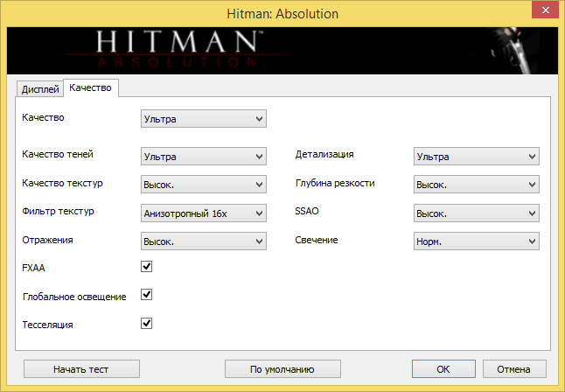Image resolution: width=565 pixels, height=392 pixels.
Task: Switch to the Дисплей tab
Action: (40, 89)
